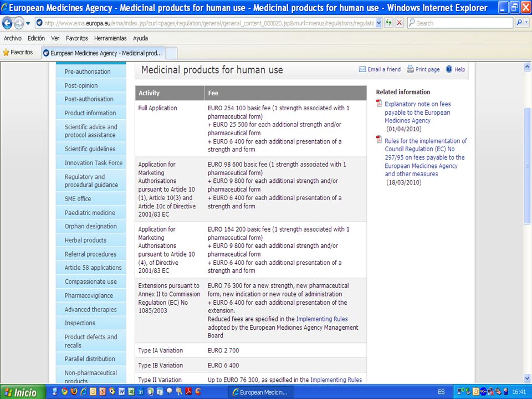Click Implementing Rules link in Type II row
The image size is (532, 399).
[x=336, y=380]
